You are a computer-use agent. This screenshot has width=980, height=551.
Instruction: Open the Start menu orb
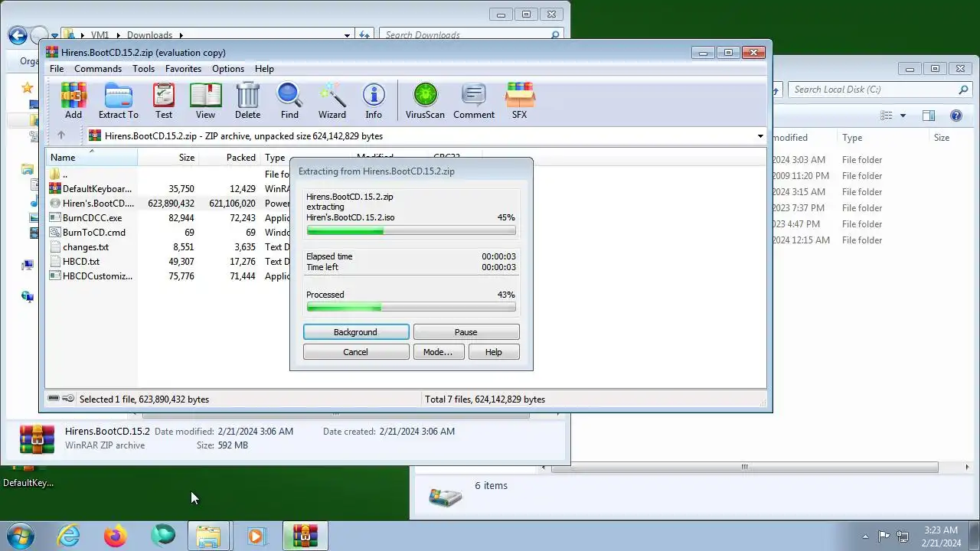click(20, 536)
